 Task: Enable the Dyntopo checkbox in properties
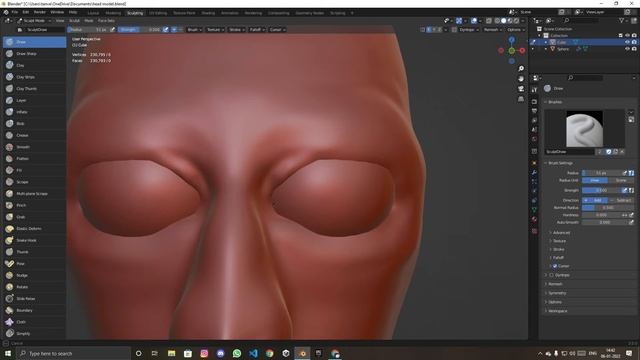(x=551, y=275)
